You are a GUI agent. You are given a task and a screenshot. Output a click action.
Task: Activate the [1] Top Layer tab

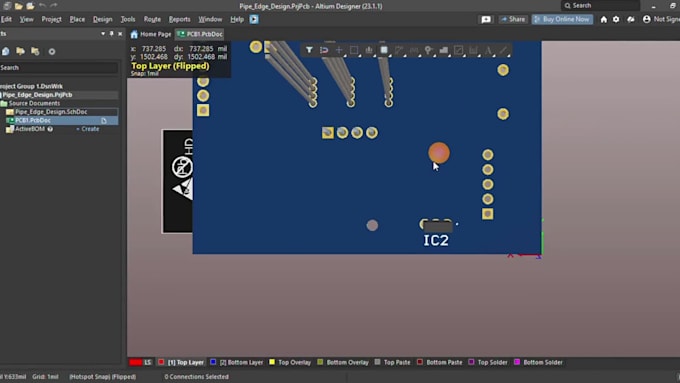(181, 362)
